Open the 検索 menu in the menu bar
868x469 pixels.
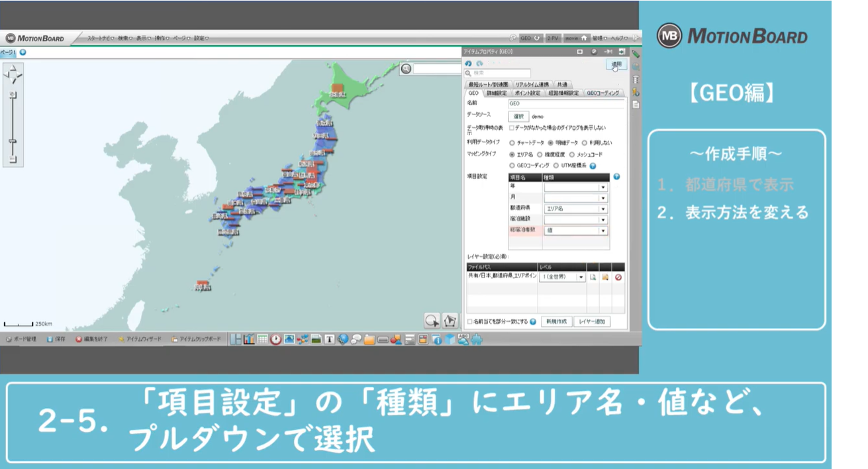tap(124, 38)
